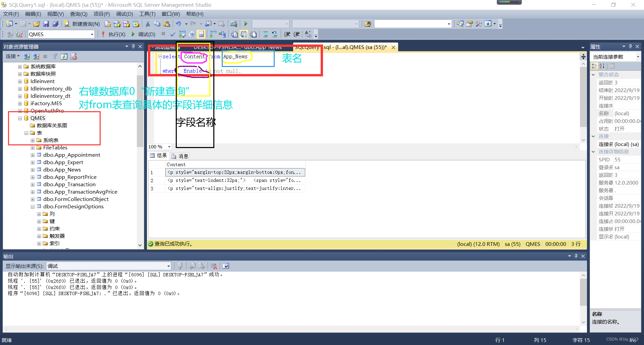
Task: Expand the dbo.App_News table node
Action: tap(33, 170)
